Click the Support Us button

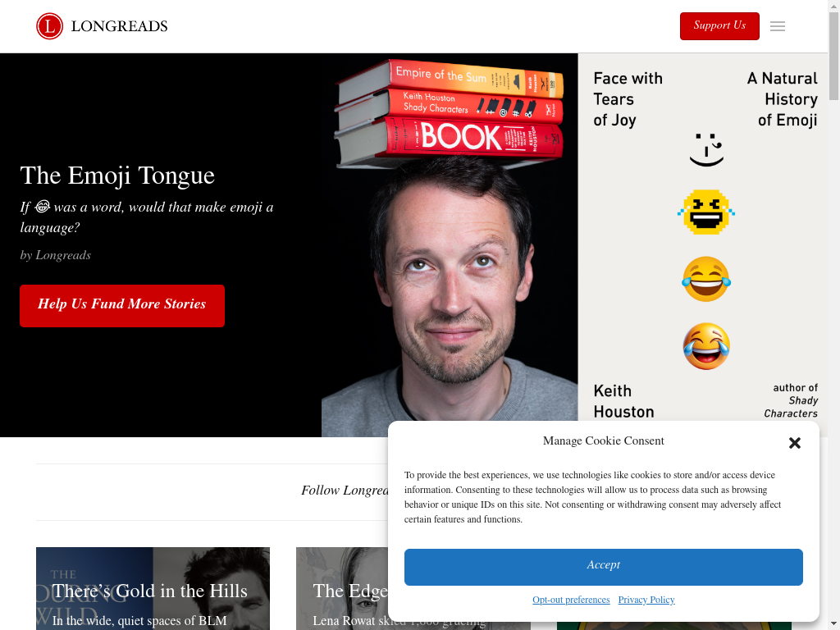(x=719, y=25)
